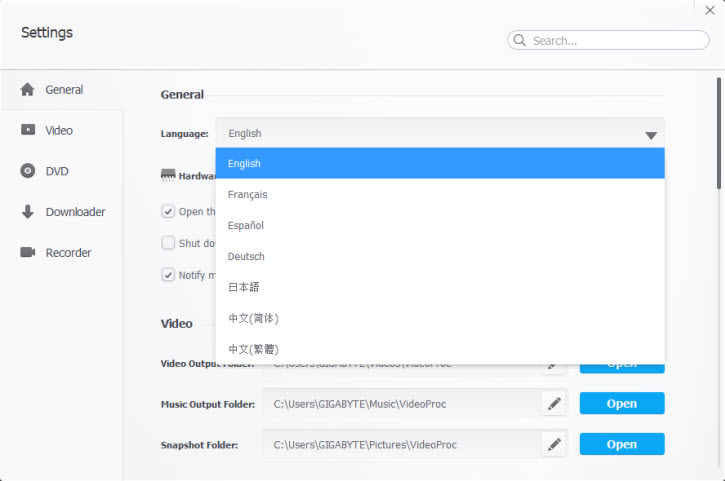Click pencil edit icon for Snapshot Folder

click(554, 444)
